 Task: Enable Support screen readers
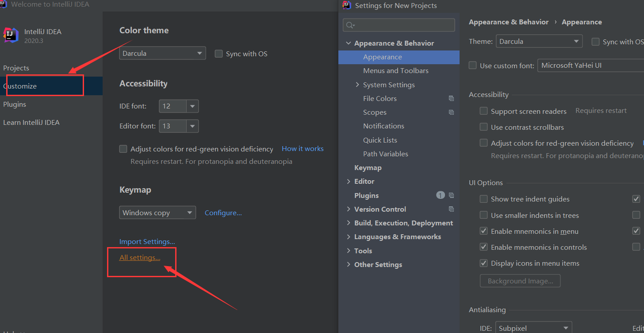click(484, 111)
